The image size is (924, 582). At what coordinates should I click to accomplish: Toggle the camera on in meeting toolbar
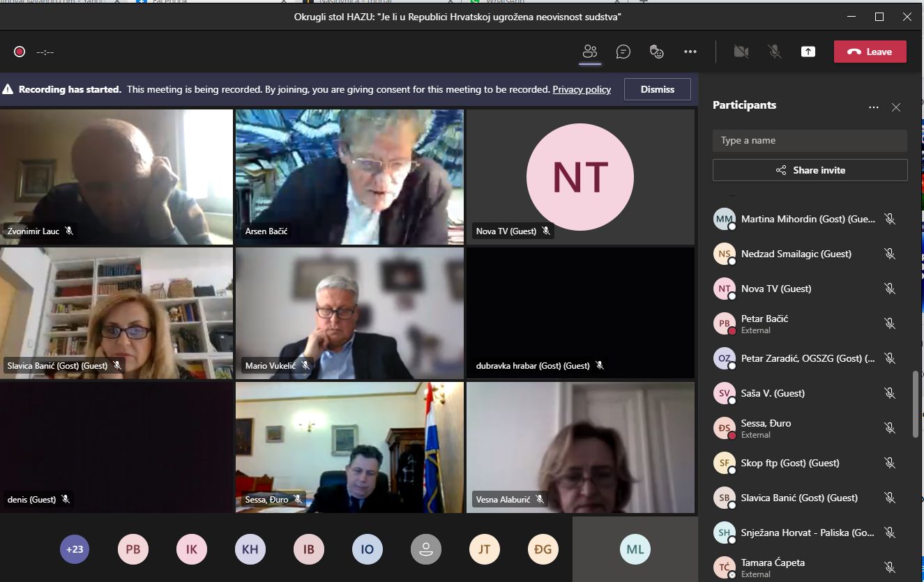tap(741, 52)
